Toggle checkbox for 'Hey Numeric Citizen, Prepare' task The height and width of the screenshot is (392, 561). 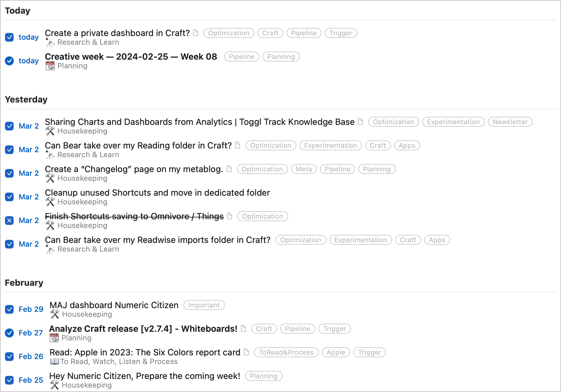point(9,380)
